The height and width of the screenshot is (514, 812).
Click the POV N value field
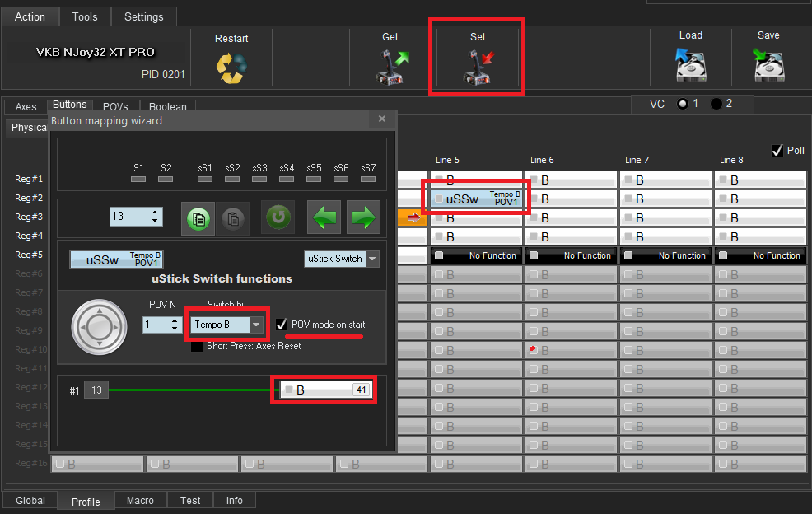[x=156, y=325]
